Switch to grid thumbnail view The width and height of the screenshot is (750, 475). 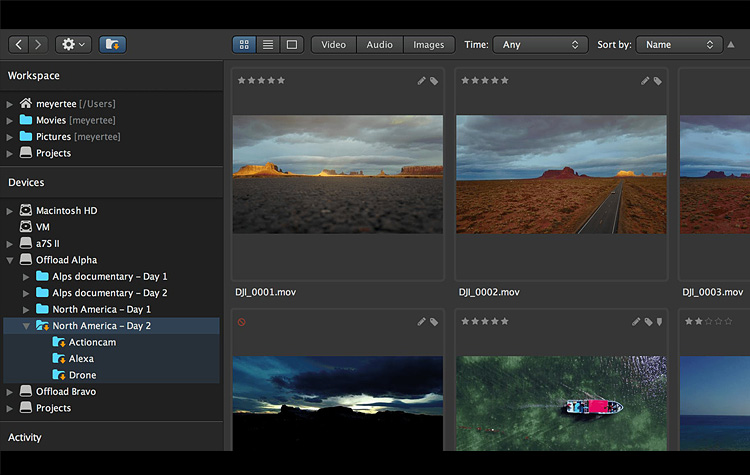[244, 44]
